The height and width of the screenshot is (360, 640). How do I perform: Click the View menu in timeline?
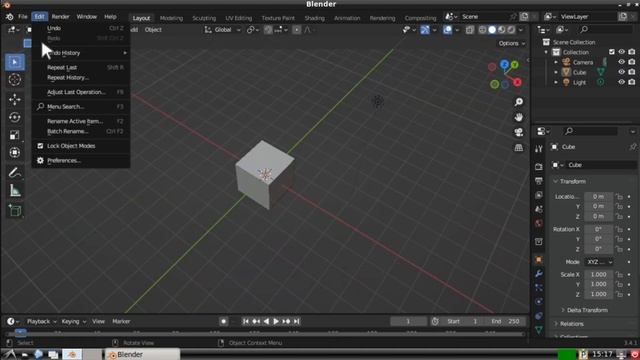coord(98,322)
